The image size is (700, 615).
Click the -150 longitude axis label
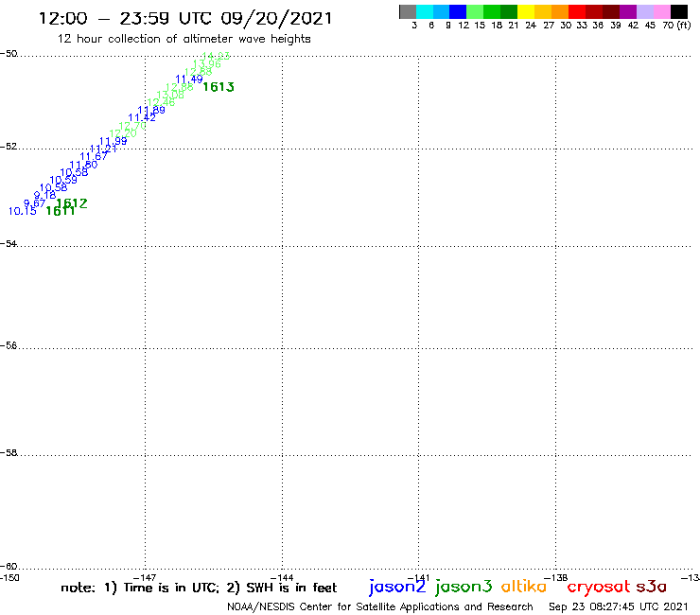(9, 578)
